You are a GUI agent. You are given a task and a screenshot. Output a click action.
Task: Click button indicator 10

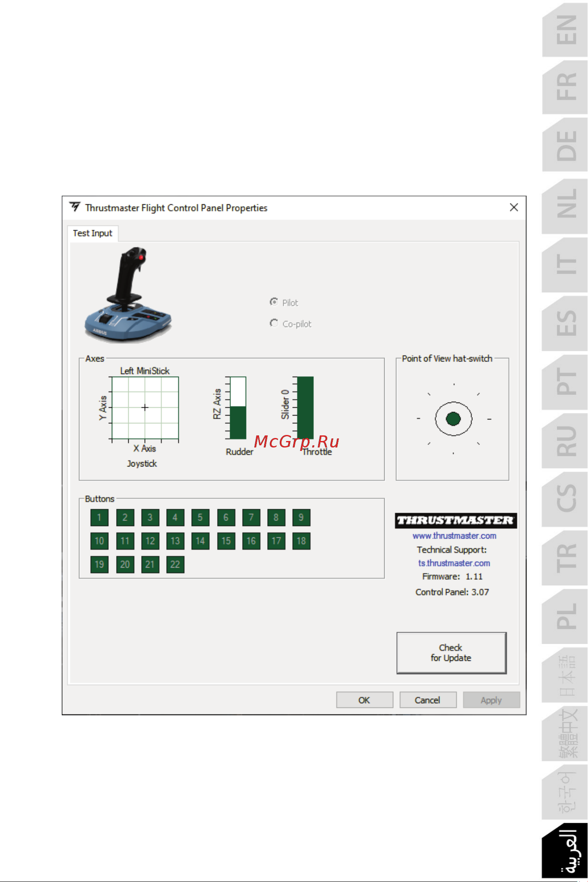[x=99, y=541]
